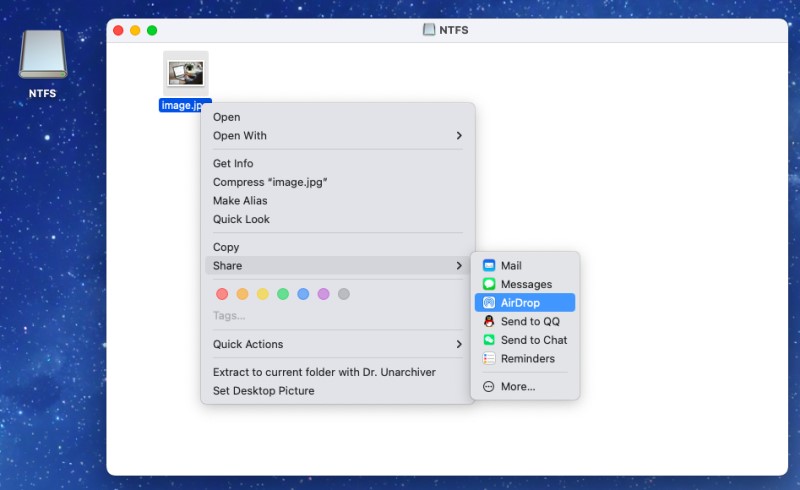Close the NTFS Finder window

click(118, 30)
